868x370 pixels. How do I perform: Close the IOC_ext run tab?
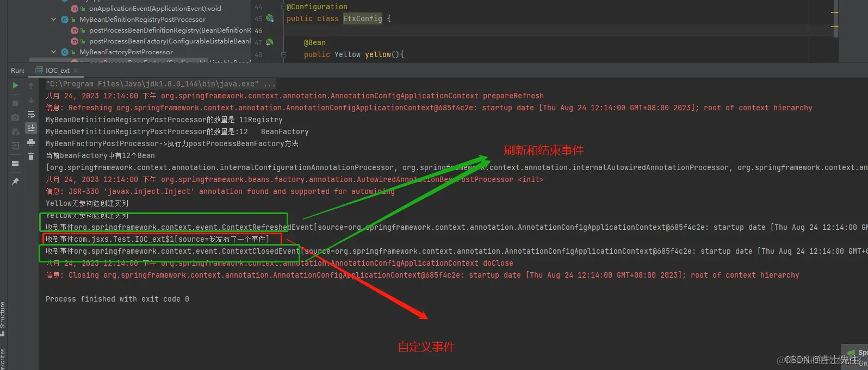(76, 71)
